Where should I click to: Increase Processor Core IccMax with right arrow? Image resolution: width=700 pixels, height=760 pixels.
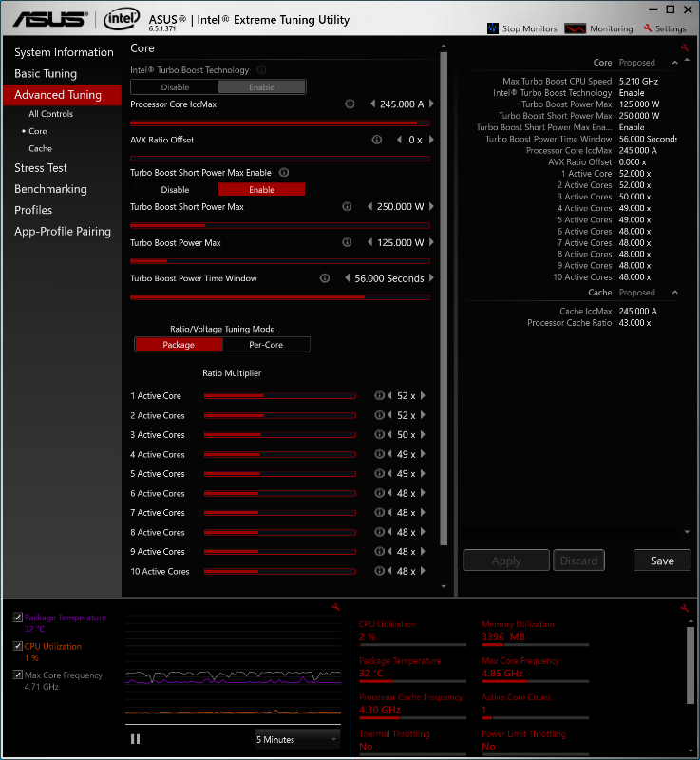(431, 104)
